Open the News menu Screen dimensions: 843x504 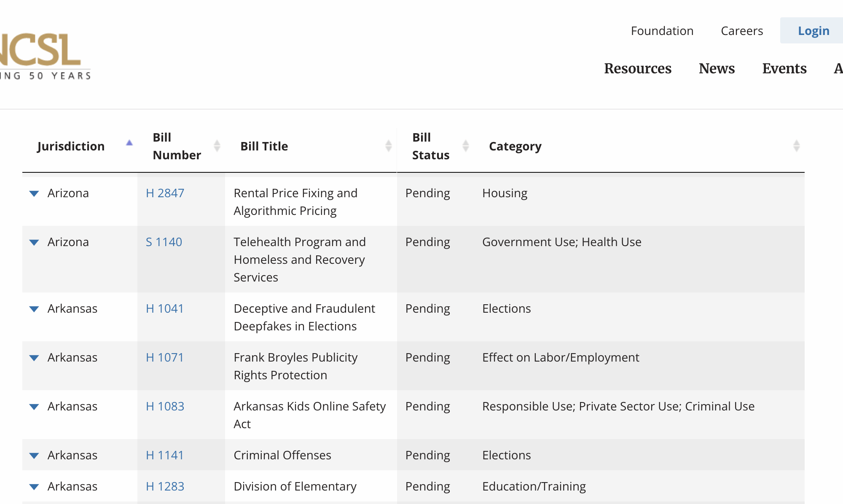[x=717, y=68]
